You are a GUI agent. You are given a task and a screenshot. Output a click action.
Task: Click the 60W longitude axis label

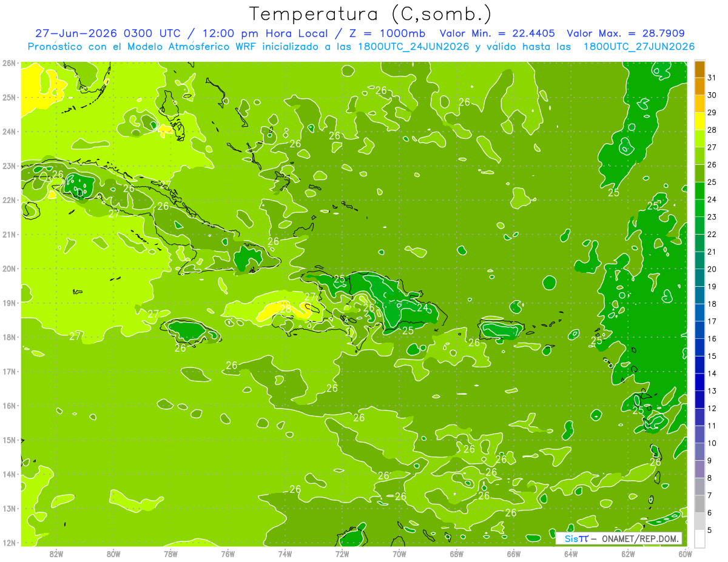click(x=686, y=554)
